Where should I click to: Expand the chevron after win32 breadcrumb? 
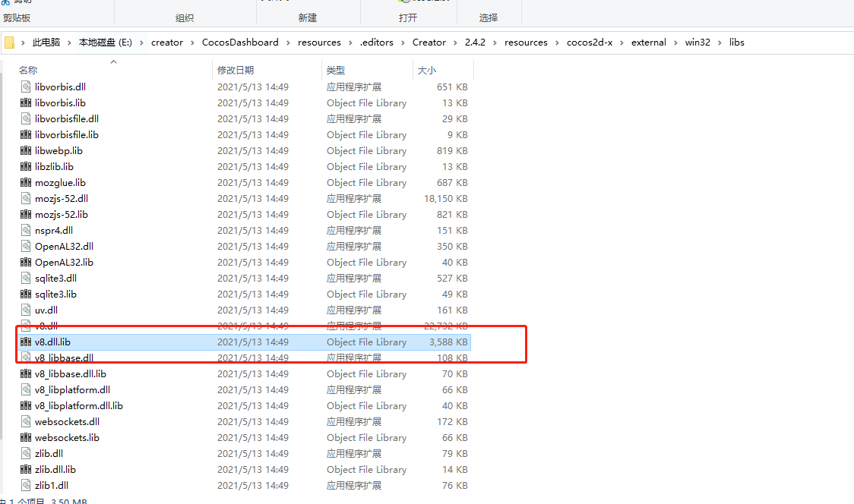pos(720,43)
